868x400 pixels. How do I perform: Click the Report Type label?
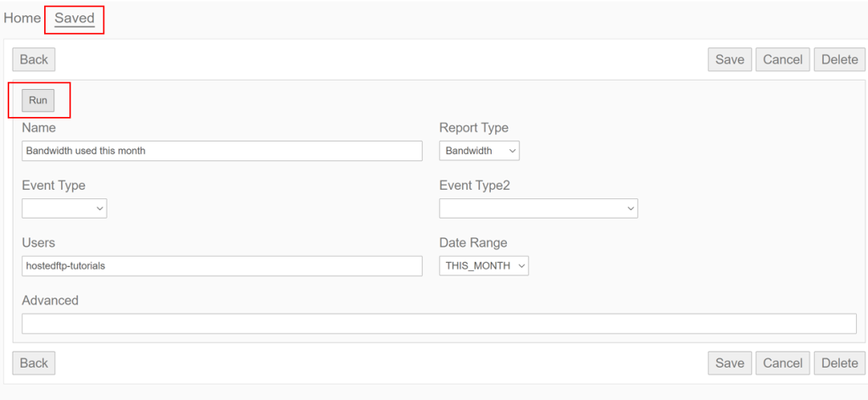(x=474, y=128)
